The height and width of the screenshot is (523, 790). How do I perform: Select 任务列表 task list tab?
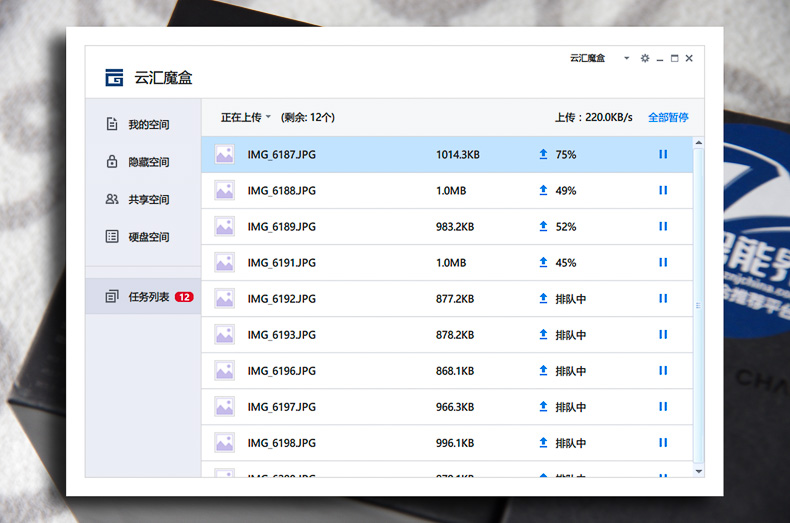tap(148, 297)
